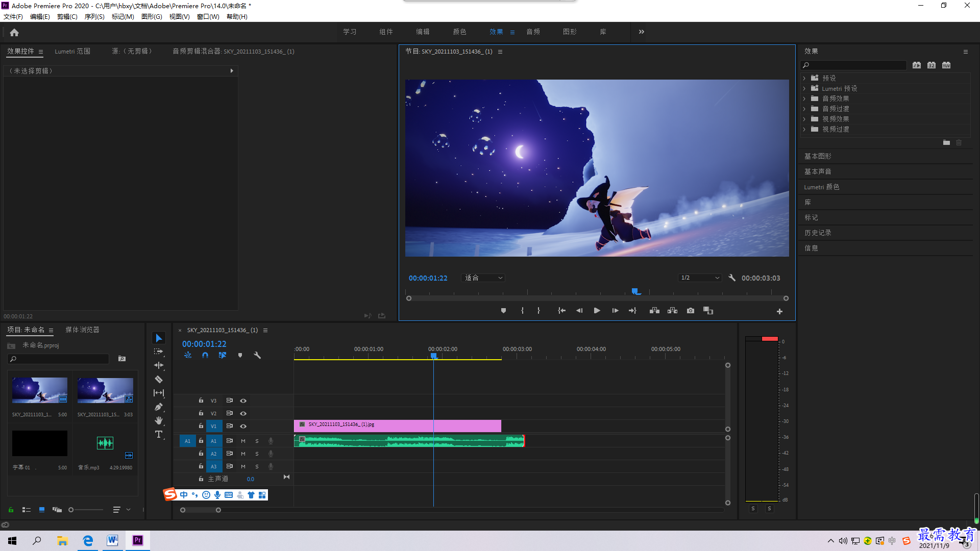Switch to the 音频 workspace tab

pos(533,32)
